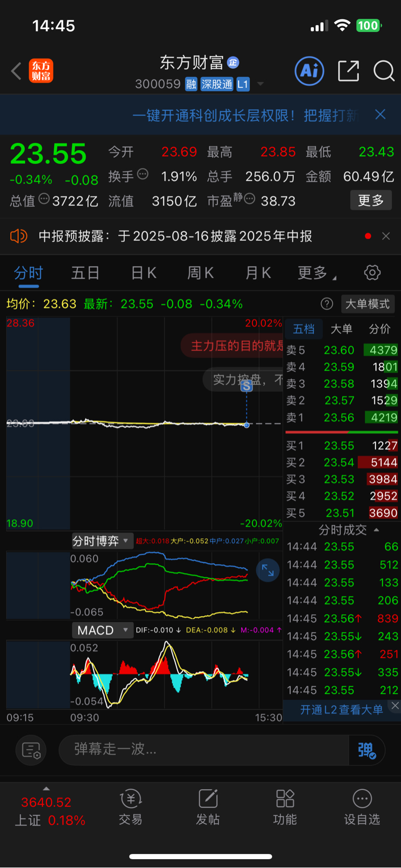Tap the share export icon
401x868 pixels.
tap(348, 70)
